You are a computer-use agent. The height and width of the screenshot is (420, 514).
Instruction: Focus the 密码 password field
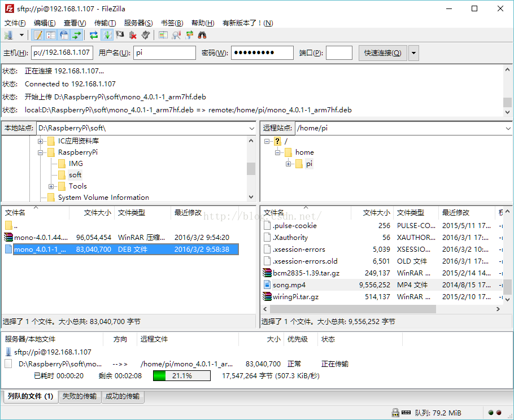(x=262, y=53)
